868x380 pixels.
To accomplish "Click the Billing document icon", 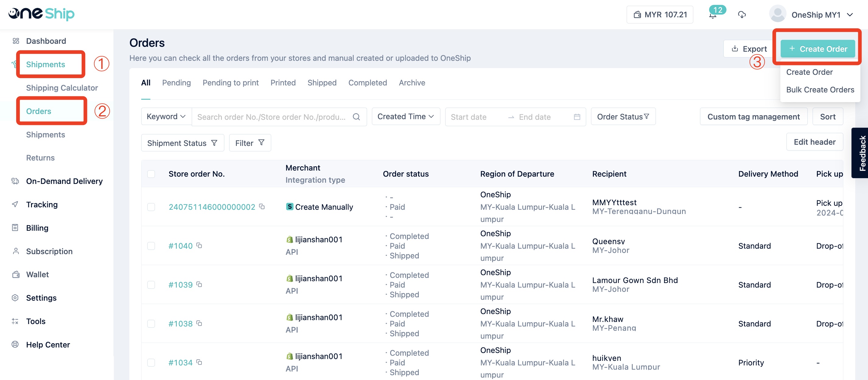I will (15, 227).
